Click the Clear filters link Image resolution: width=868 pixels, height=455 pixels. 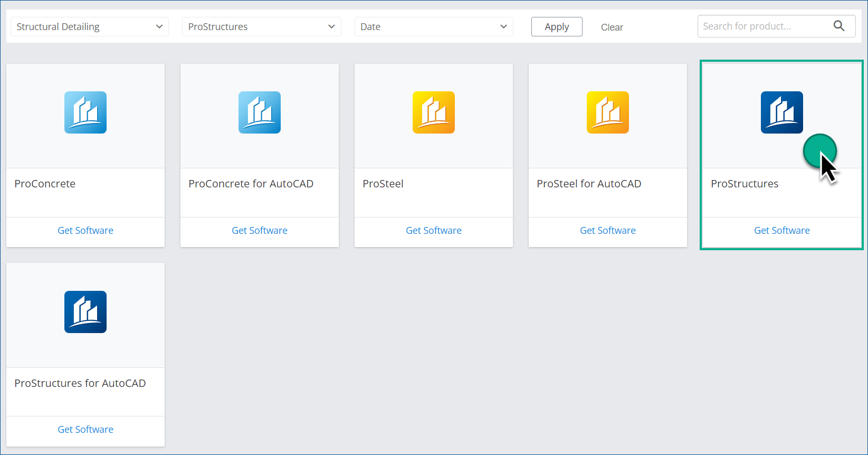pos(612,27)
